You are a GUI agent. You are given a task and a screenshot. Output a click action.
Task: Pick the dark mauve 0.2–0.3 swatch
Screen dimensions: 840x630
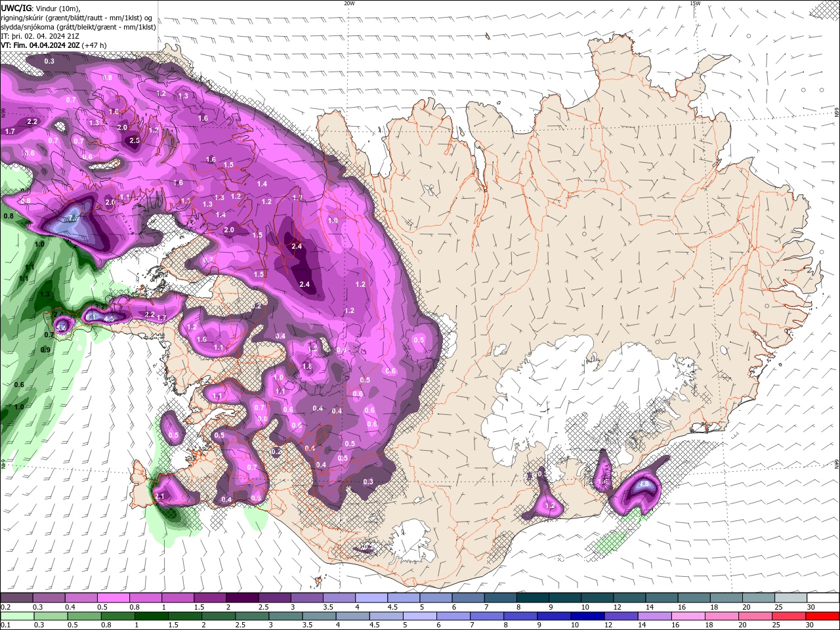coord(16,598)
